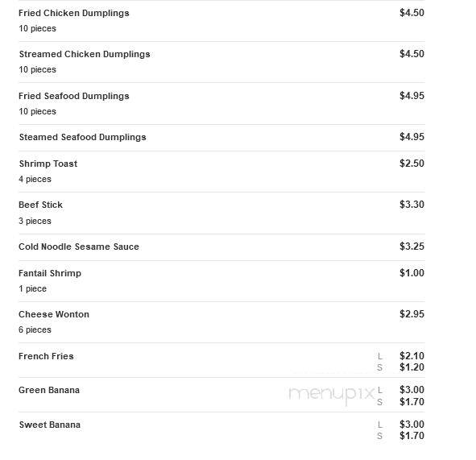Select the $2.10 large French Fries price
This screenshot has height=460, width=476.
[x=412, y=355]
